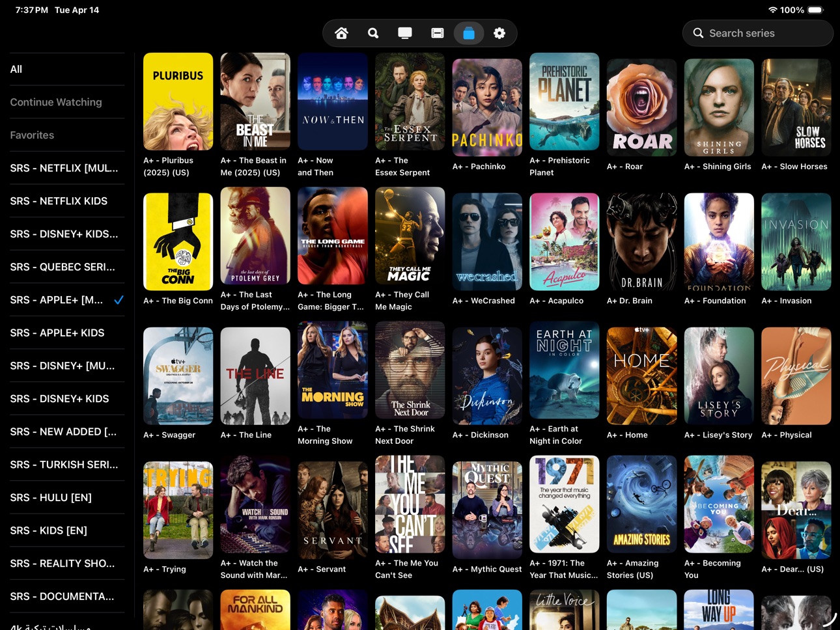Image resolution: width=840 pixels, height=630 pixels.
Task: Tap the Wi-Fi status icon
Action: click(773, 10)
